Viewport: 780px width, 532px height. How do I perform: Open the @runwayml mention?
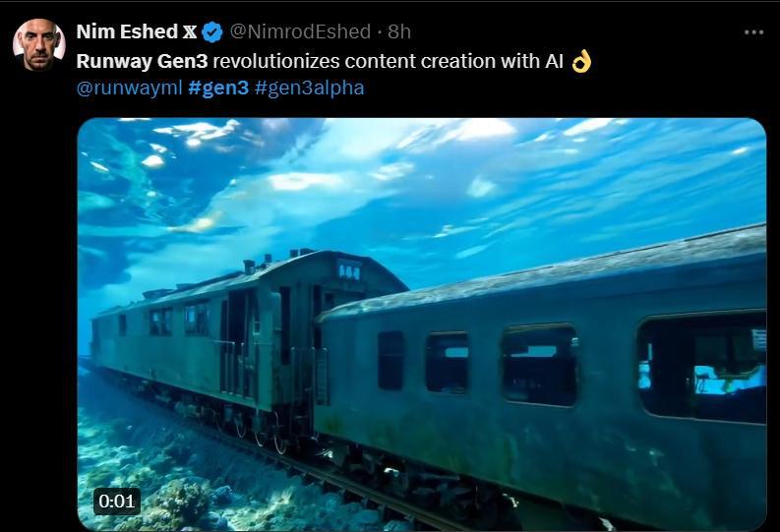pyautogui.click(x=129, y=88)
